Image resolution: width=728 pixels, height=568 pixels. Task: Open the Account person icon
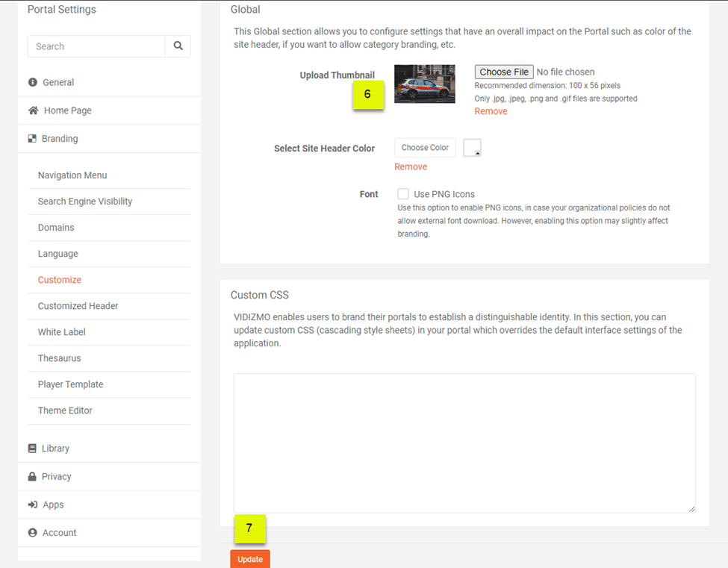click(31, 532)
